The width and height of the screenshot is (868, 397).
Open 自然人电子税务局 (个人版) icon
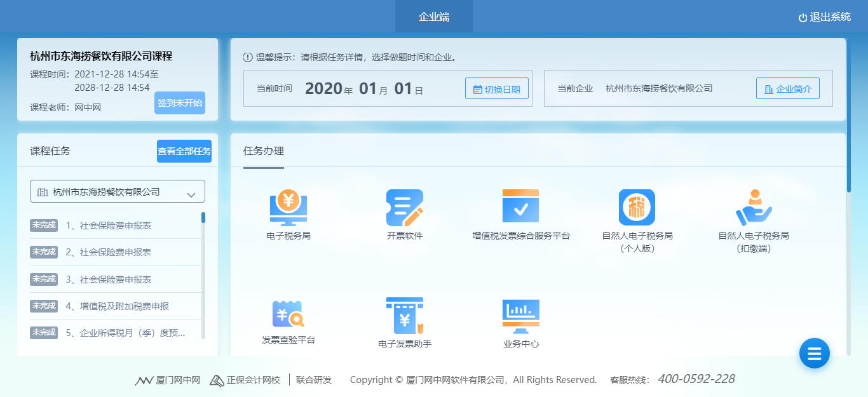click(x=637, y=208)
